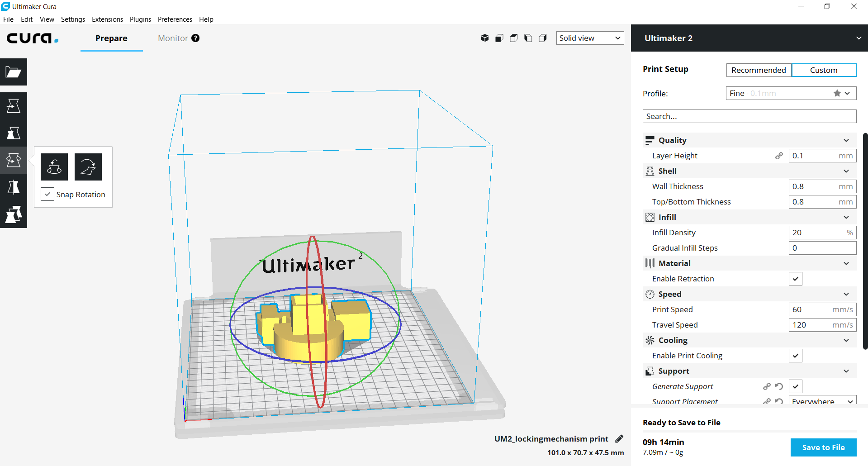Switch to Recommended print setup
This screenshot has height=466, width=868.
[x=759, y=70]
